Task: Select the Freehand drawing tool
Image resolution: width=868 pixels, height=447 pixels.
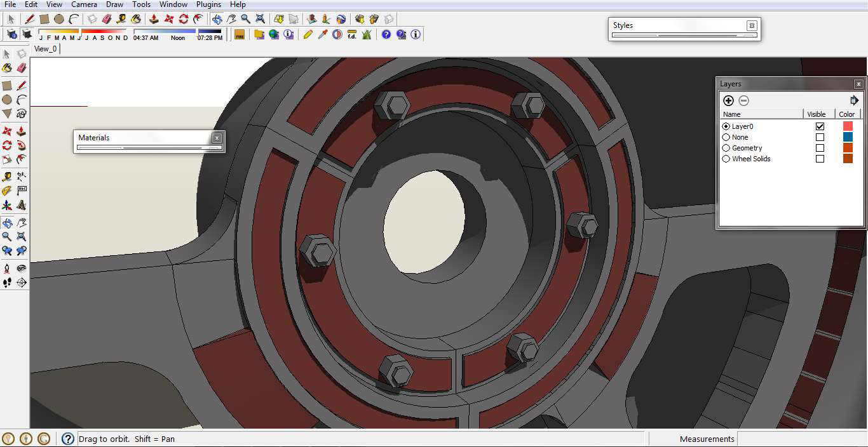Action: pyautogui.click(x=22, y=114)
